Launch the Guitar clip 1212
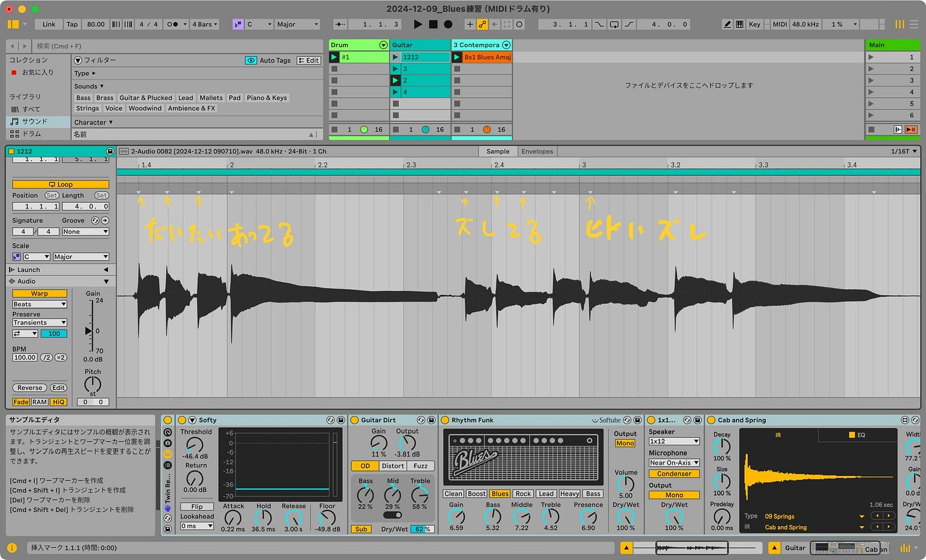Image resolution: width=926 pixels, height=560 pixels. pos(395,57)
